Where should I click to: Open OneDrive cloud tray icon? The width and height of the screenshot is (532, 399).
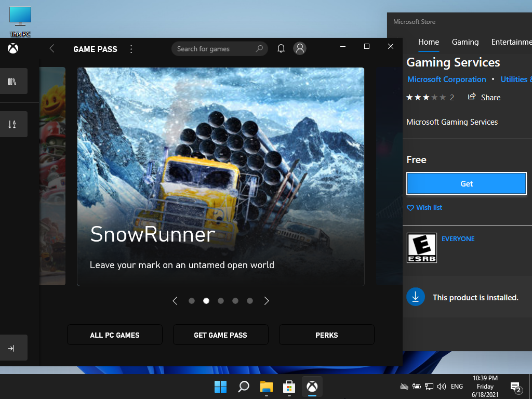point(404,387)
